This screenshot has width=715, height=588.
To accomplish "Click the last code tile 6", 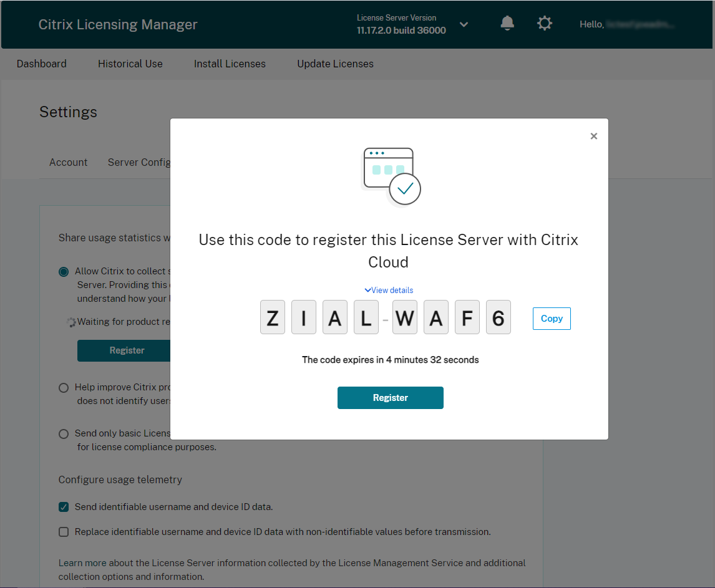I will pos(499,317).
